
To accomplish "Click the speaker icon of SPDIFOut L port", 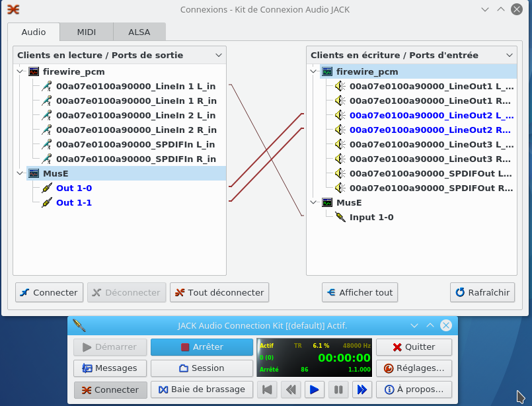I will pyautogui.click(x=340, y=173).
